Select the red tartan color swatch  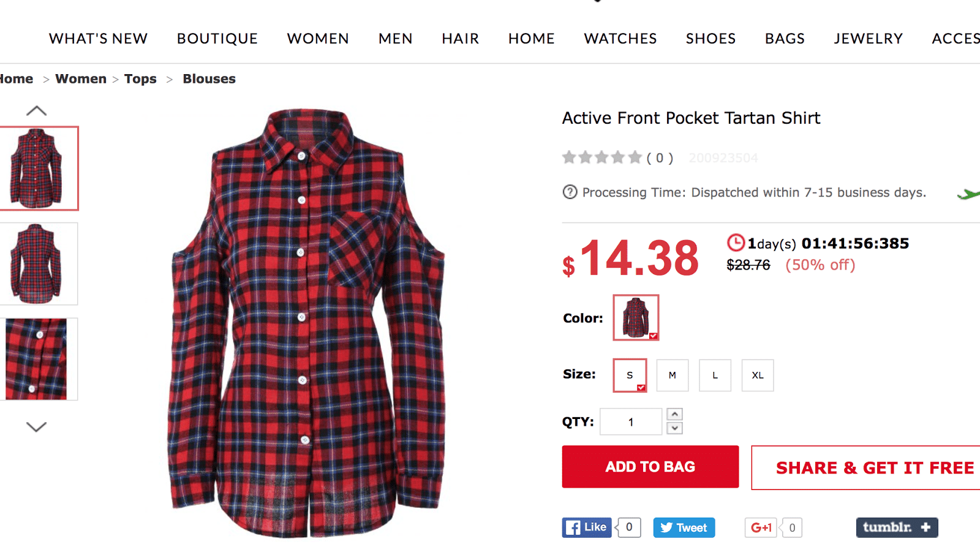(x=636, y=317)
